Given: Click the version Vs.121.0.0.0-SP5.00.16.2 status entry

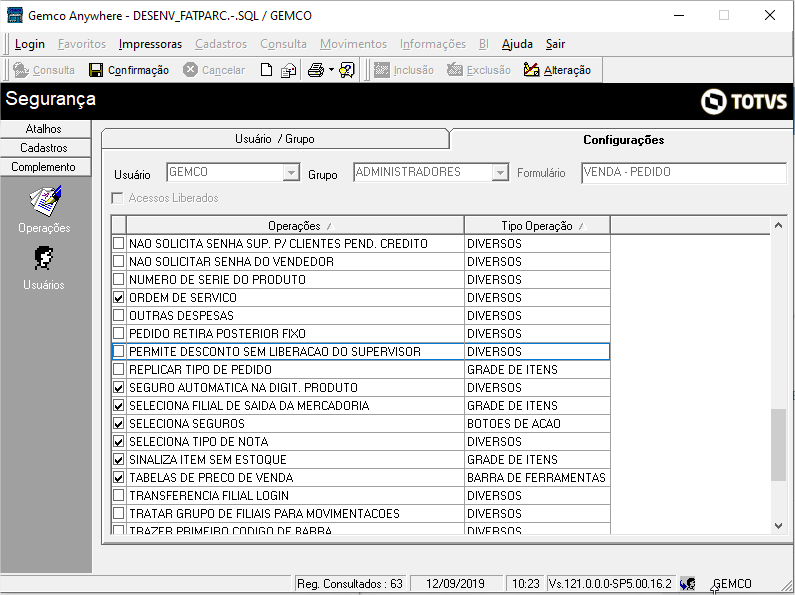Looking at the screenshot, I should [610, 584].
